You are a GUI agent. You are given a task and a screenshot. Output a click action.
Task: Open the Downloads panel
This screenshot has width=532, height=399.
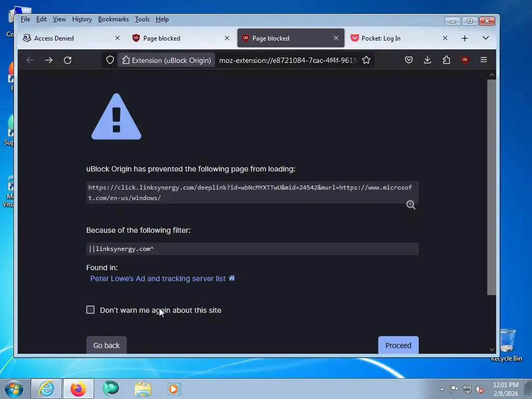click(x=428, y=60)
